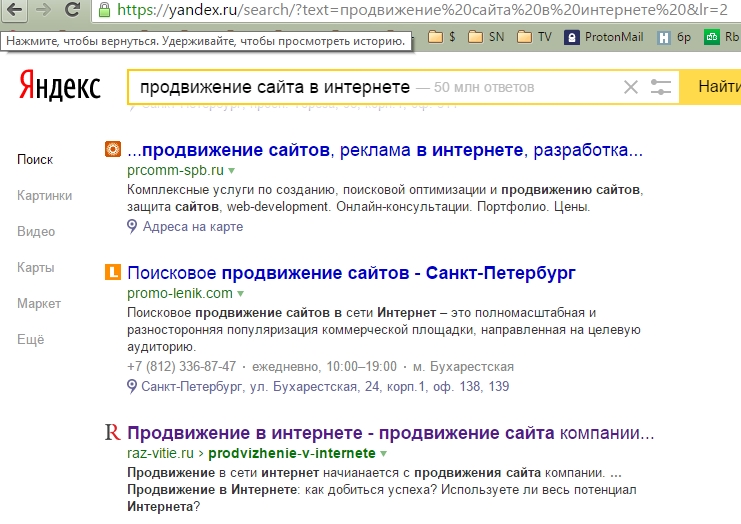Open the бр bookmark

[x=674, y=37]
